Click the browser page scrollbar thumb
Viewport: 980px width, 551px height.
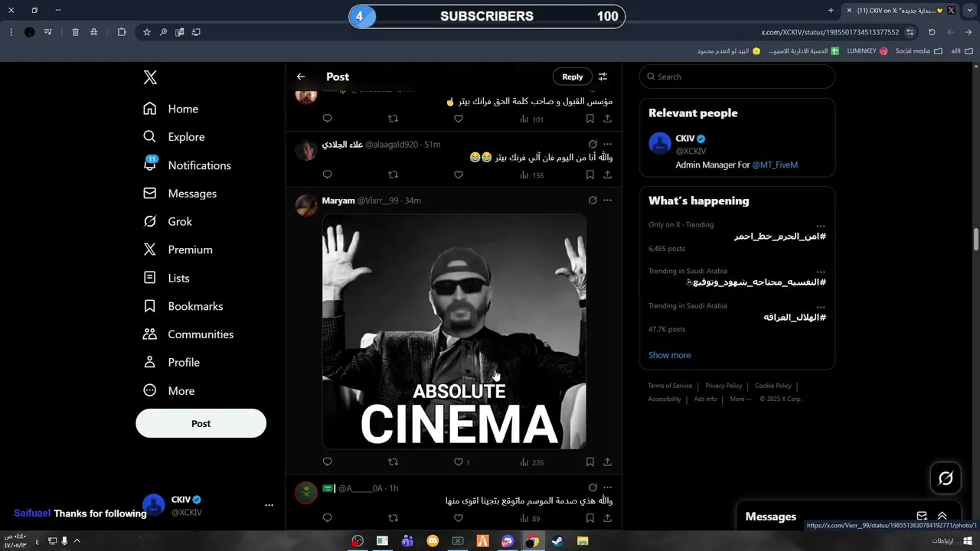pyautogui.click(x=976, y=239)
